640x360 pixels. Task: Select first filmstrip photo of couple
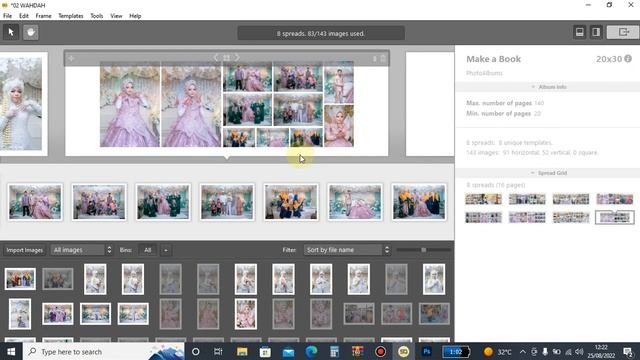click(x=35, y=202)
